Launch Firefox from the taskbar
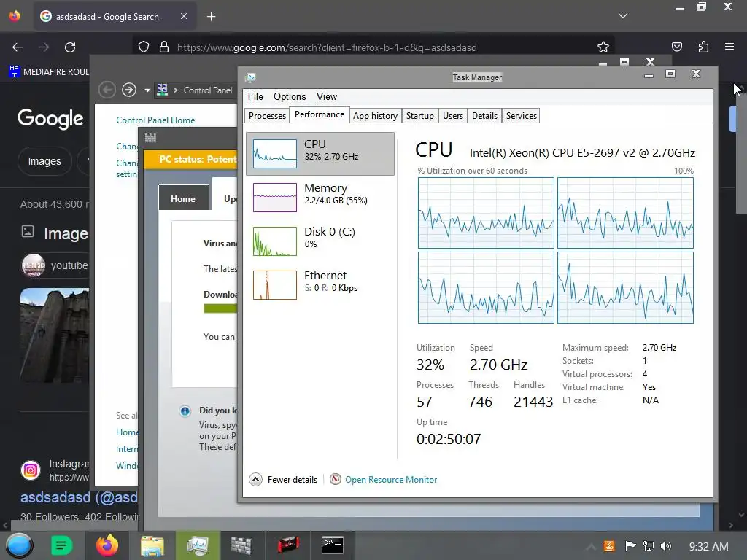This screenshot has height=560, width=747. click(107, 545)
